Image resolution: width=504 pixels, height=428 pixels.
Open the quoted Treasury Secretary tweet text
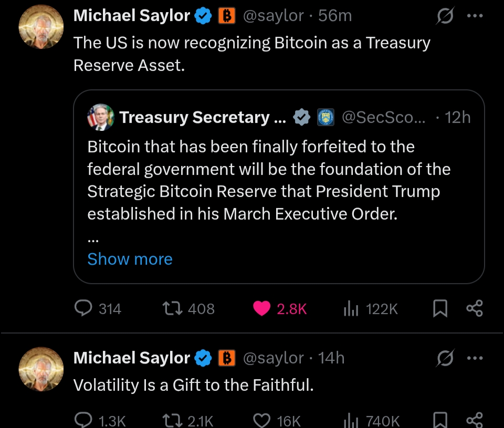268,180
